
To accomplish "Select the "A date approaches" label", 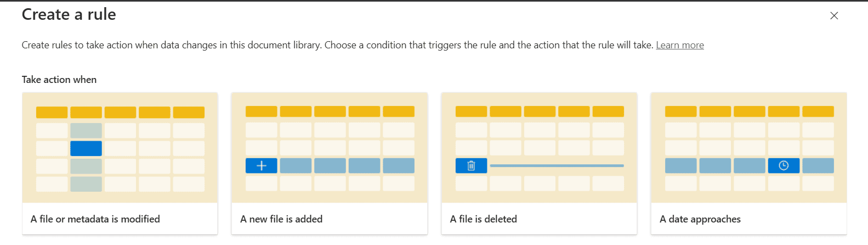I will coord(700,219).
